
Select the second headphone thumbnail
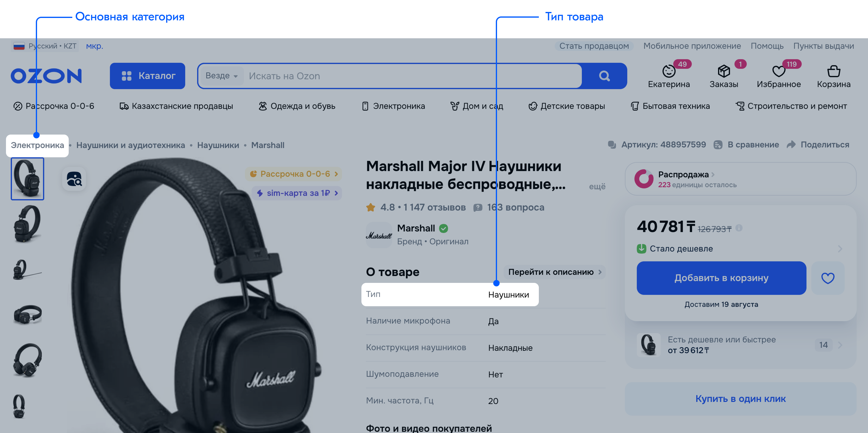[27, 224]
